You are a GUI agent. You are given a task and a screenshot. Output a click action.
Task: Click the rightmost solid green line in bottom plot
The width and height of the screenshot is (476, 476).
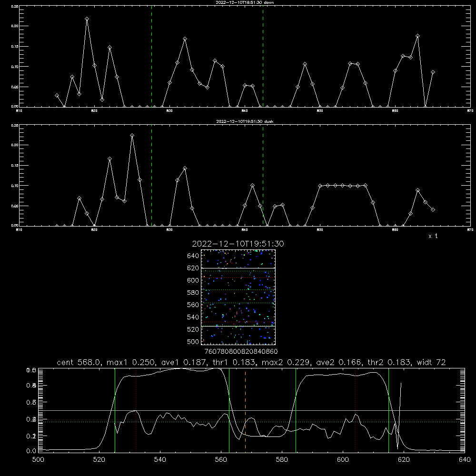click(x=388, y=410)
